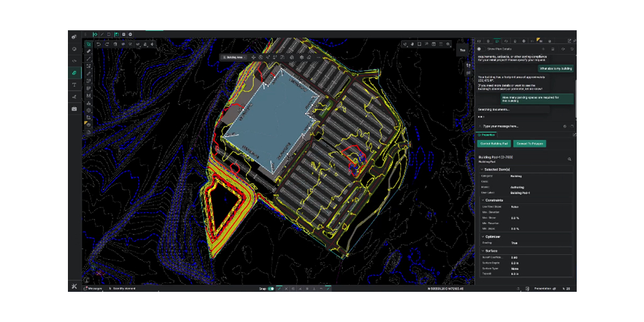The width and height of the screenshot is (644, 322).
Task: Switch to the Properties tab
Action: [486, 135]
